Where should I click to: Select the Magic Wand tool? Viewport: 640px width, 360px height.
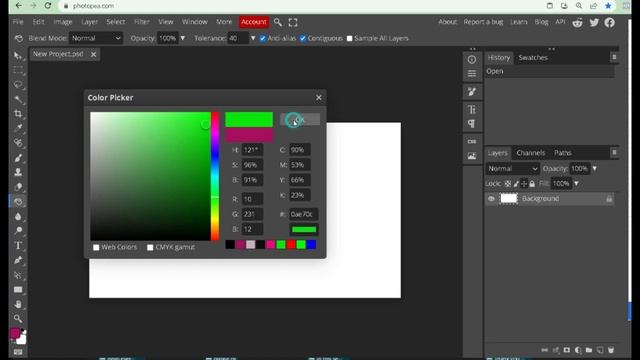[18, 99]
